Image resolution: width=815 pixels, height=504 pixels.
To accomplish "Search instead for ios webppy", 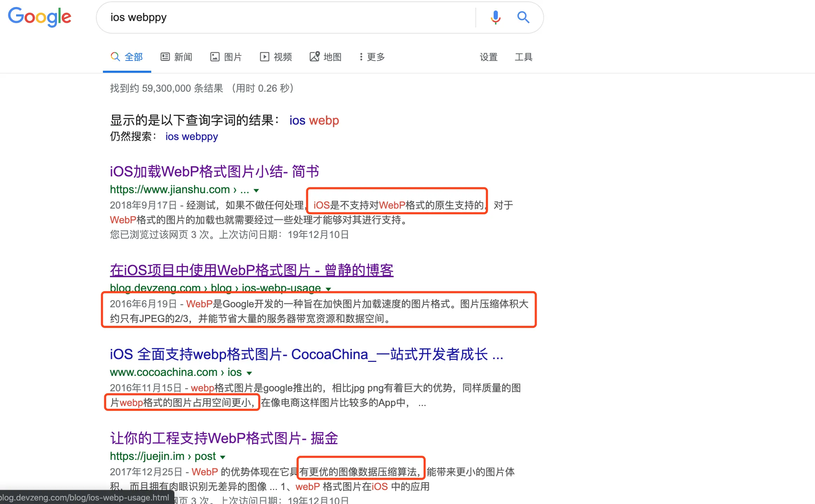I will 191,136.
